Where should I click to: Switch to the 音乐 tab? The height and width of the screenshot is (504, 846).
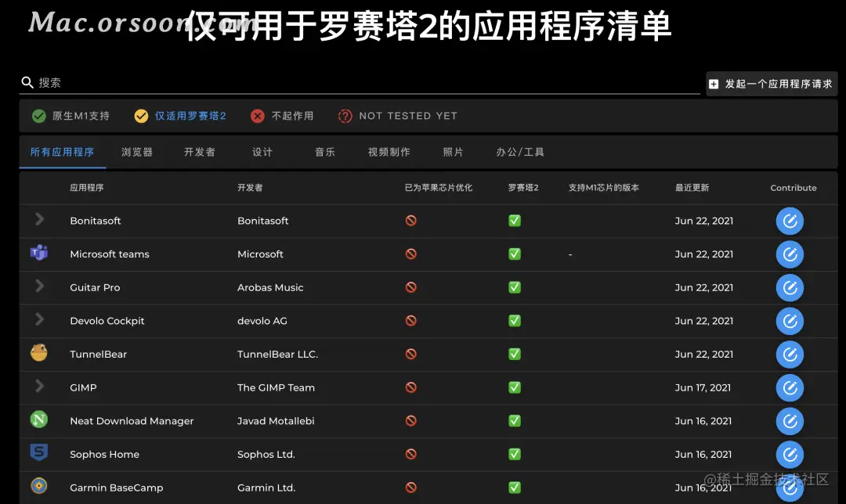[x=325, y=152]
